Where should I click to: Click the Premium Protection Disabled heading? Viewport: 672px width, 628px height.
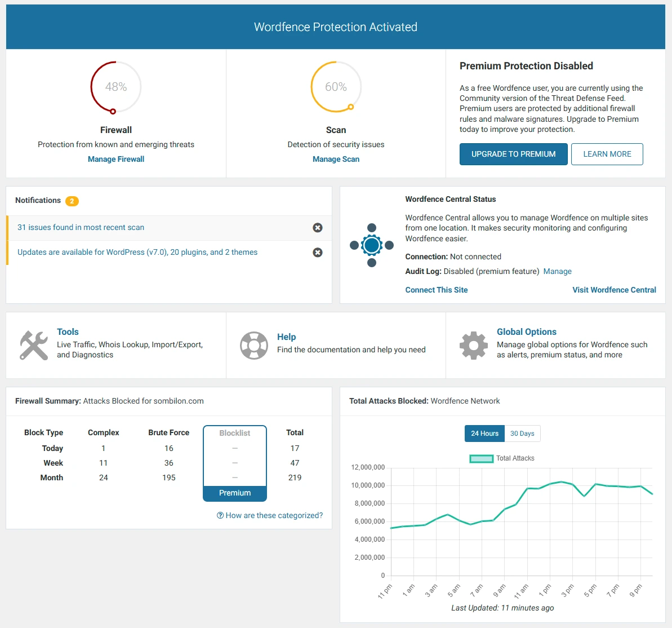point(526,66)
